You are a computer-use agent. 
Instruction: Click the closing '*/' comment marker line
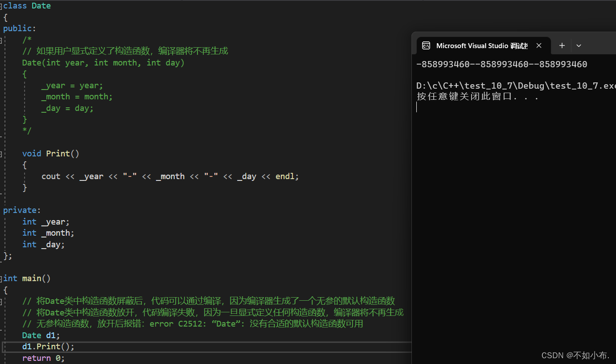[27, 131]
